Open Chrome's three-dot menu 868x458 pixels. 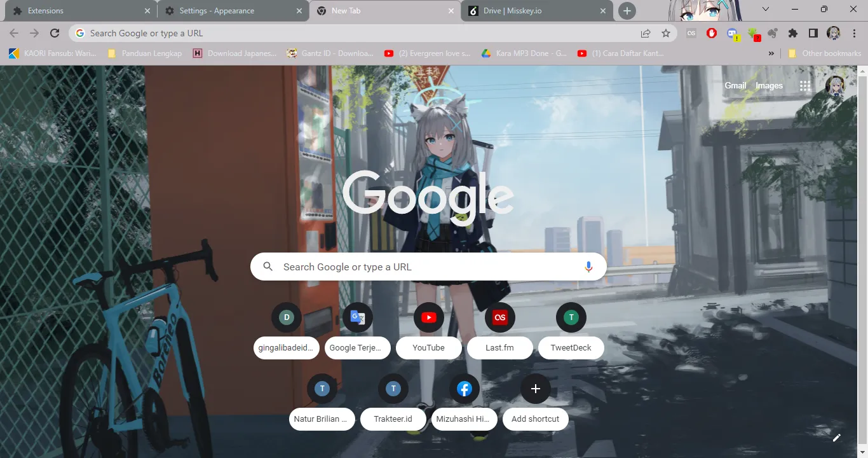click(855, 33)
